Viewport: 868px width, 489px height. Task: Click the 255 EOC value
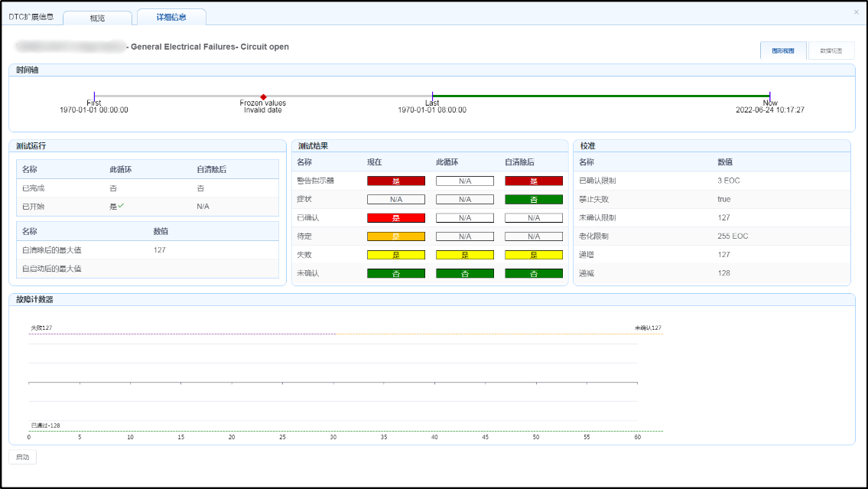point(733,236)
